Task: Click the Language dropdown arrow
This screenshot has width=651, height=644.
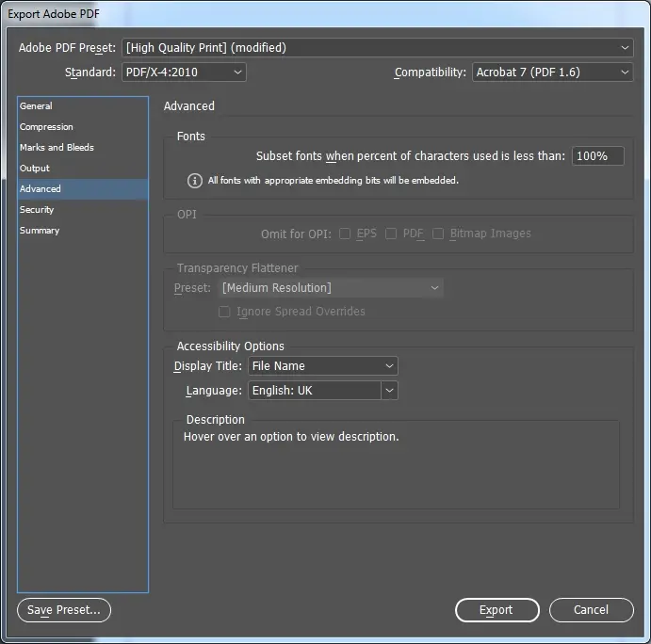Action: [389, 391]
